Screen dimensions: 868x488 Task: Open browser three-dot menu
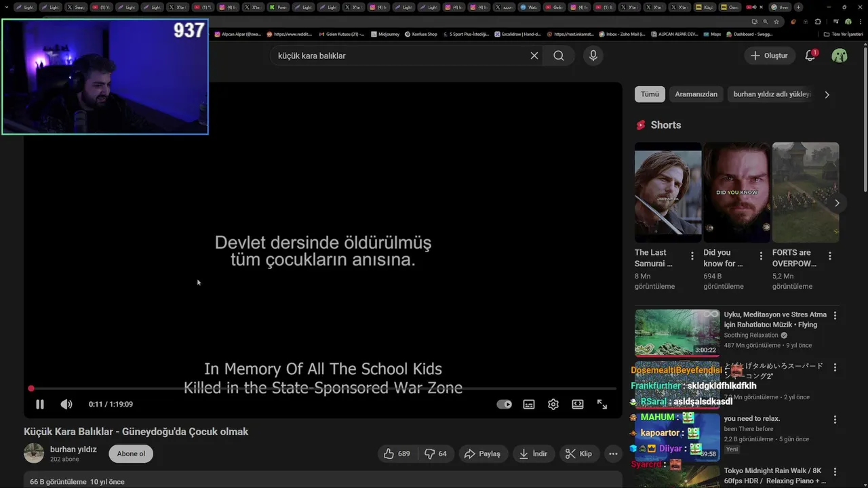(x=860, y=22)
